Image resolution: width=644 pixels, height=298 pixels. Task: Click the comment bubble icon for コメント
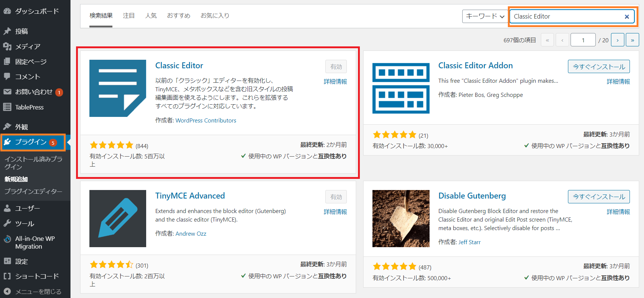point(7,76)
